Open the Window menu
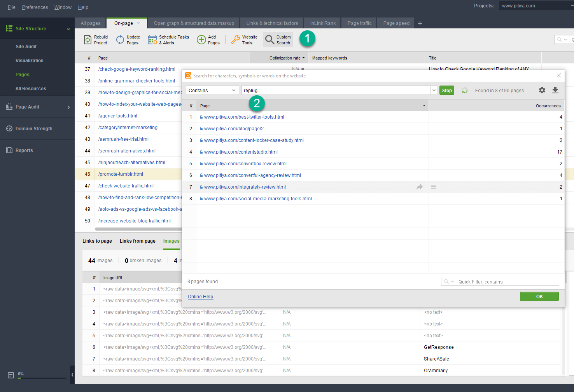Viewport: 574px width, 392px height. click(63, 7)
